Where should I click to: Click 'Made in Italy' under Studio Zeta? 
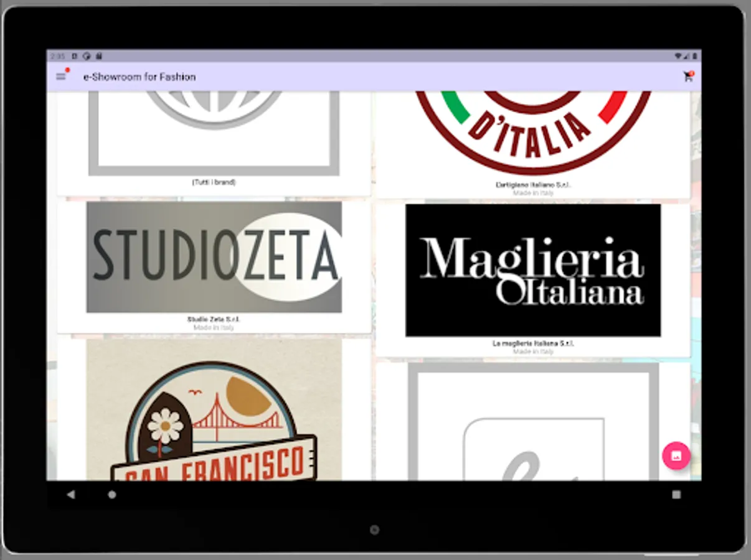tap(214, 327)
